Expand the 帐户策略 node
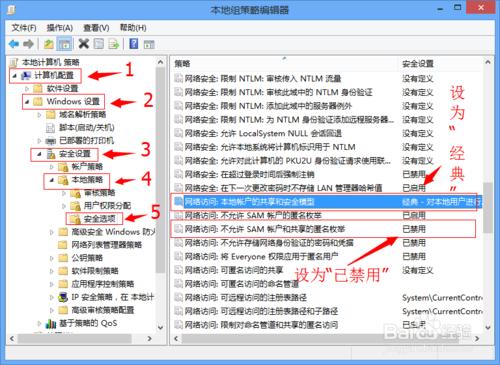 coord(52,167)
